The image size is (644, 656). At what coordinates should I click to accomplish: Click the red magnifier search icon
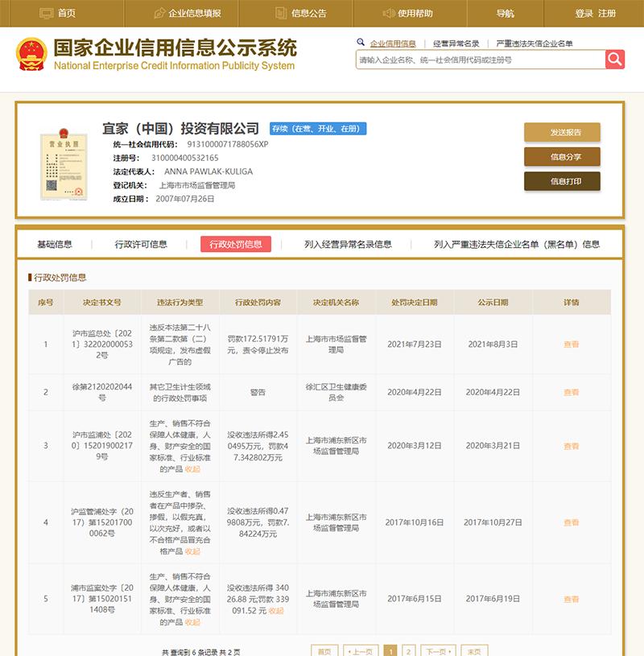[613, 59]
